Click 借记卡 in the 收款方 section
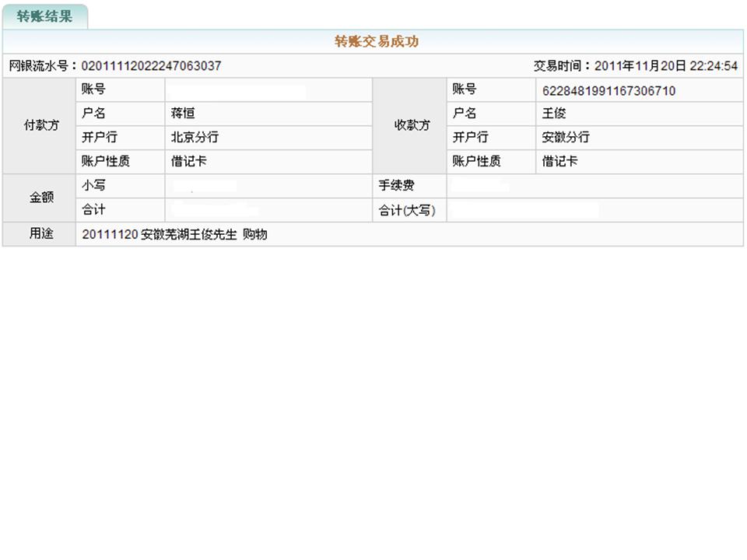 (x=560, y=162)
